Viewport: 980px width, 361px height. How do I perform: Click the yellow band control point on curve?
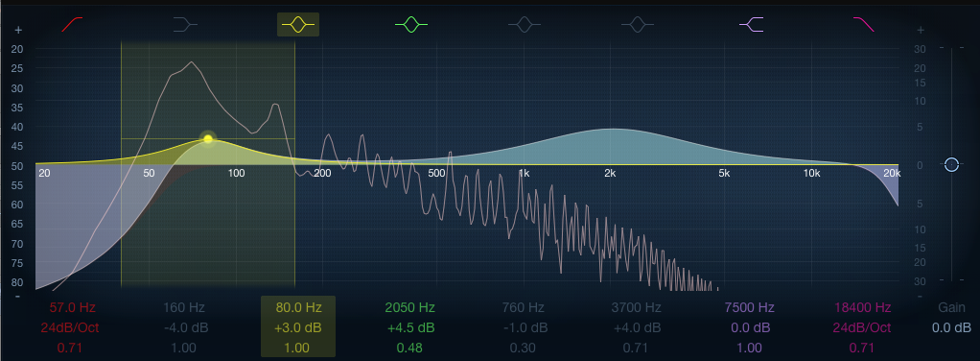[x=208, y=139]
